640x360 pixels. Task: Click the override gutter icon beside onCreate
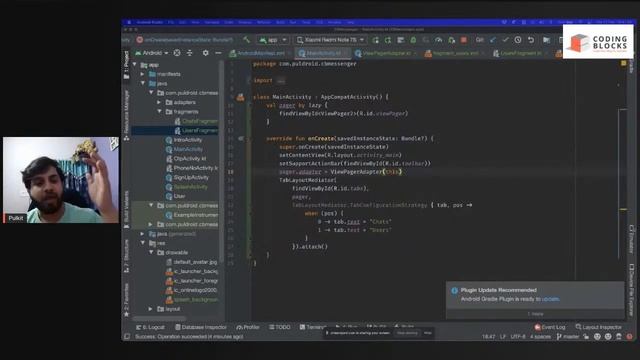click(241, 139)
